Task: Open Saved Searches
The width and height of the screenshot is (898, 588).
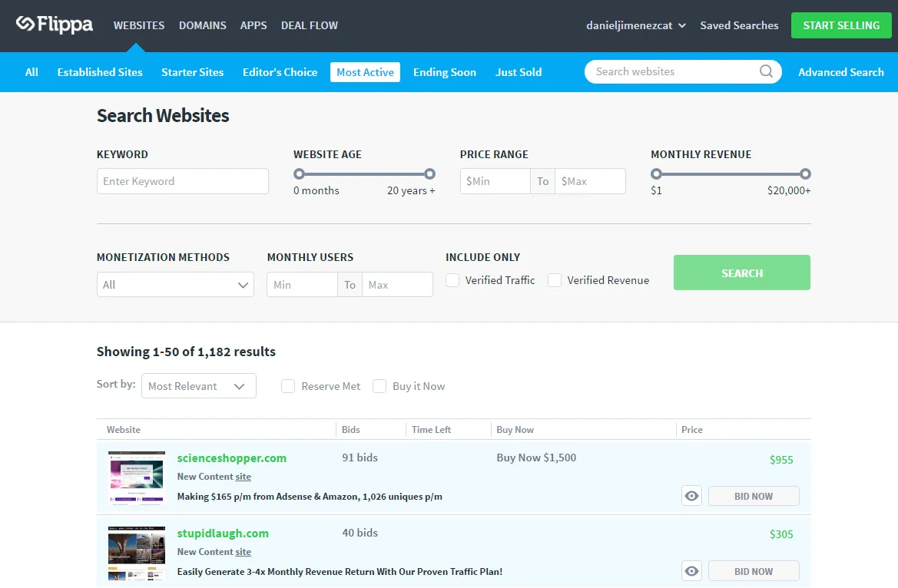Action: [x=739, y=25]
